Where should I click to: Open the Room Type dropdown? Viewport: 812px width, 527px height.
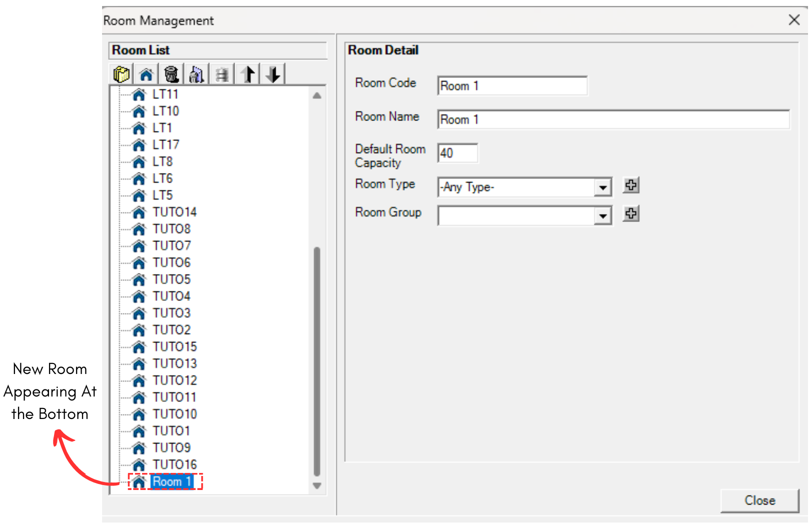pos(603,187)
